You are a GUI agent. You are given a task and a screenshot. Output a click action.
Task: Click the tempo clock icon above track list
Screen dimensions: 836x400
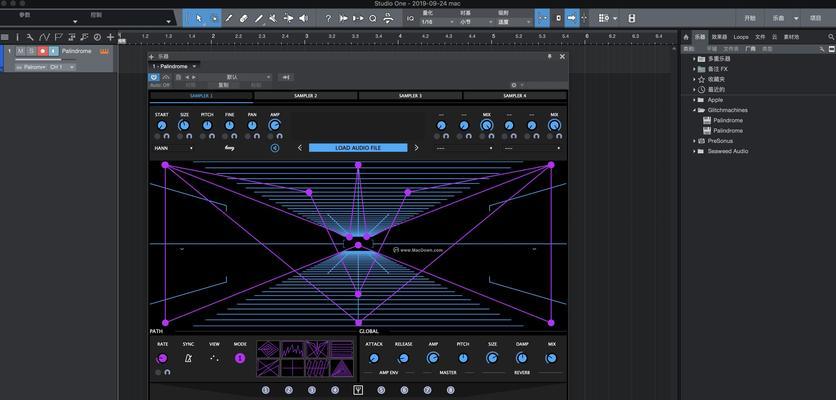97,37
